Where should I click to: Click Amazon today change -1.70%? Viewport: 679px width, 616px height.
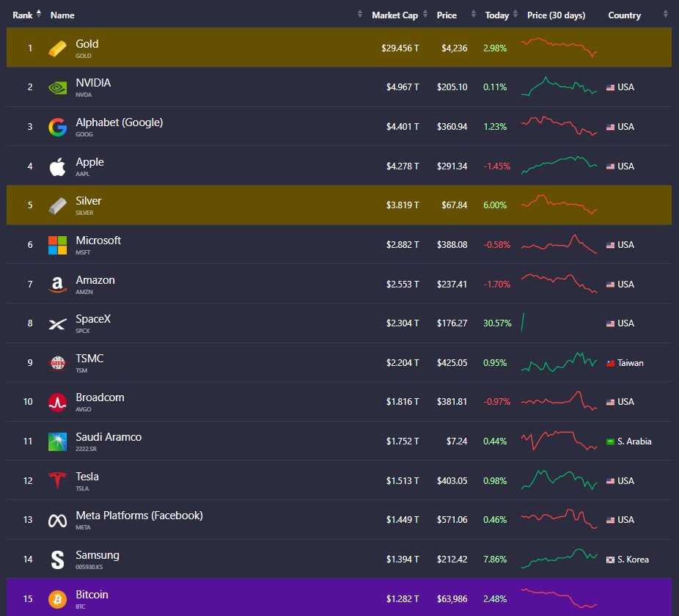[496, 285]
